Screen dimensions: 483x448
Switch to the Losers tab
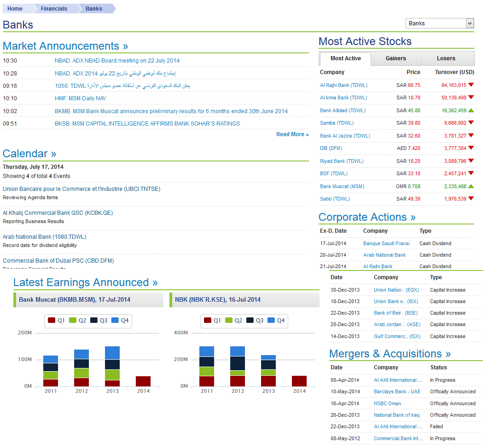(x=446, y=58)
